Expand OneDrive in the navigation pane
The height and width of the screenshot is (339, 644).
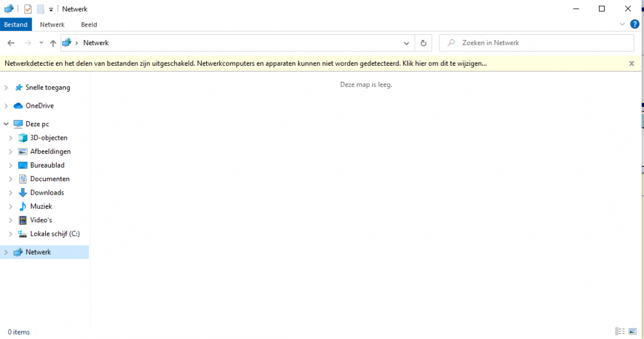[x=6, y=106]
